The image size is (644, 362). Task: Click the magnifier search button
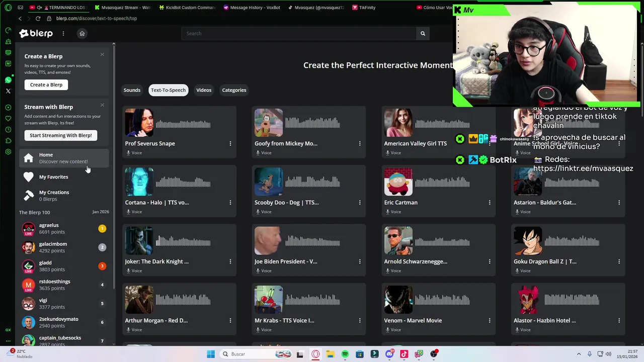pyautogui.click(x=423, y=33)
